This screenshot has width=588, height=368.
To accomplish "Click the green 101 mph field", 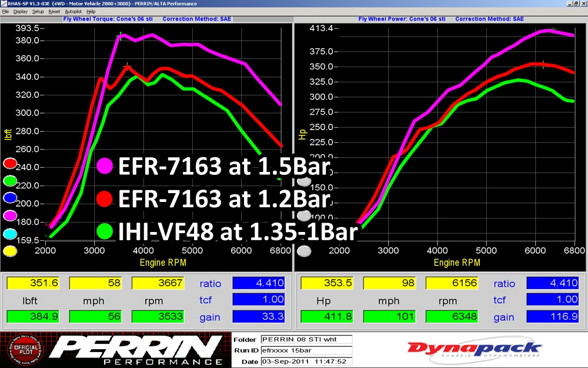I will point(390,316).
